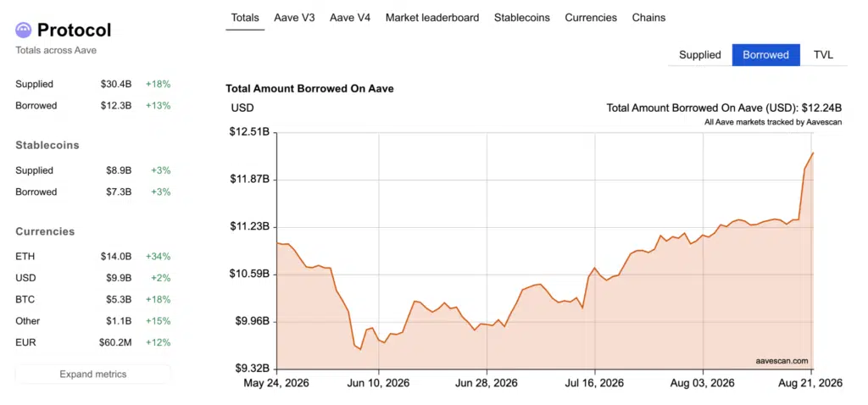Click the chart peak near Aug 21

pyautogui.click(x=812, y=153)
